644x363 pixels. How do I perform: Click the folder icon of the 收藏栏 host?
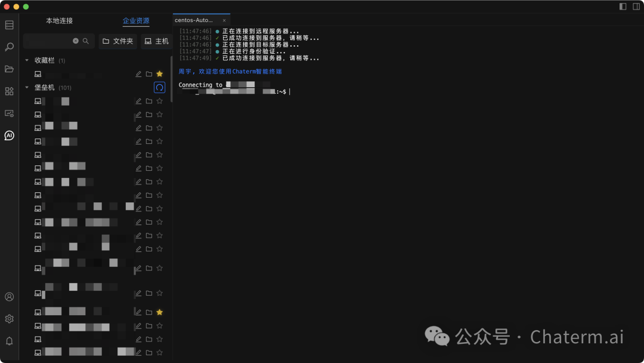coord(149,74)
